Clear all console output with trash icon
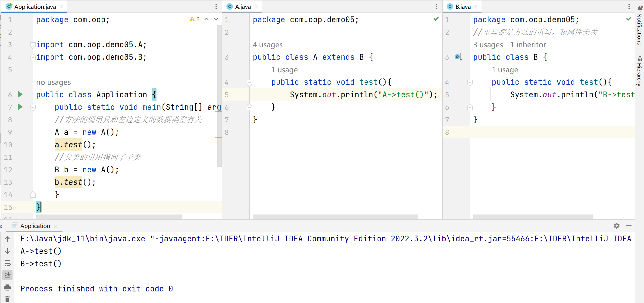644x303 pixels. coord(7,299)
